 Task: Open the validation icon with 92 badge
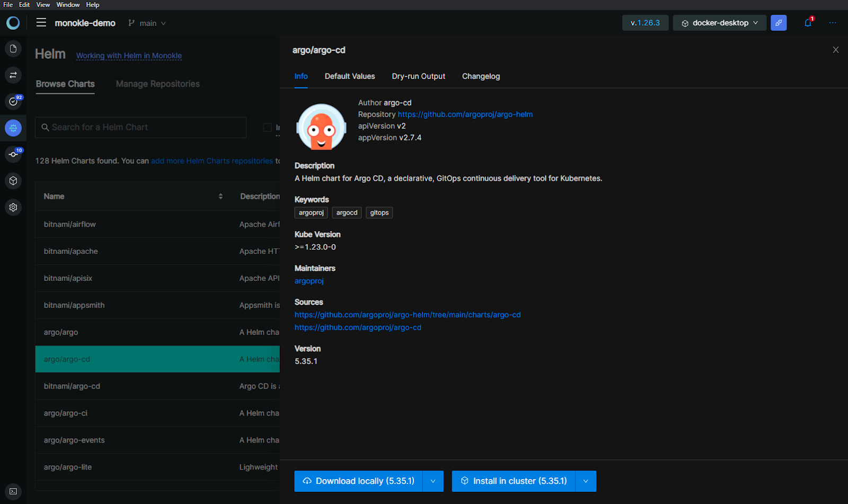click(13, 101)
